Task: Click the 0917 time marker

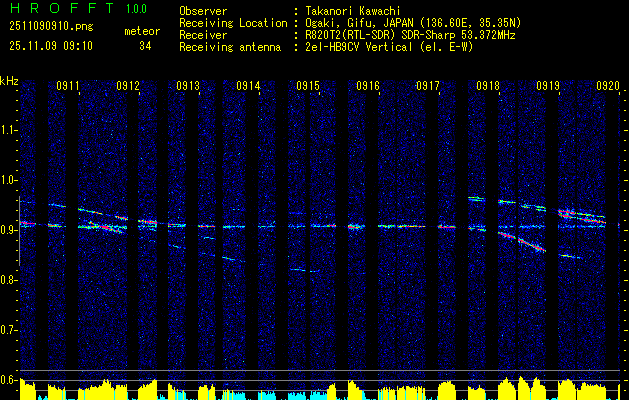Action: tap(428, 86)
